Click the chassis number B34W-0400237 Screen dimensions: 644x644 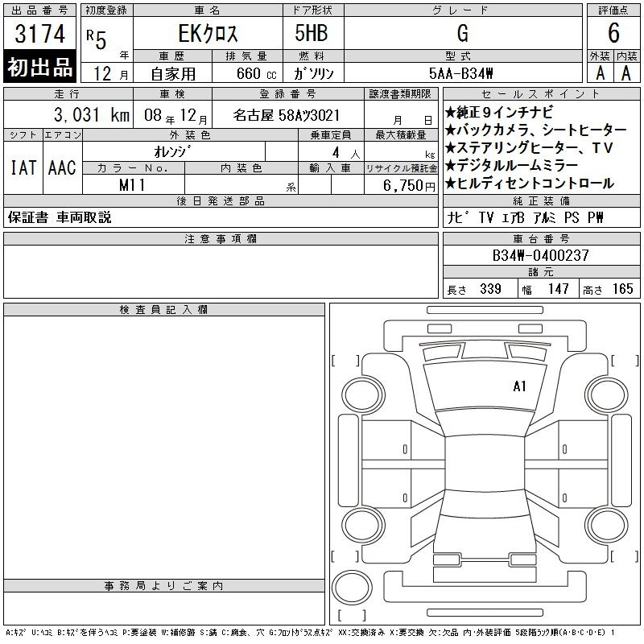click(x=541, y=255)
